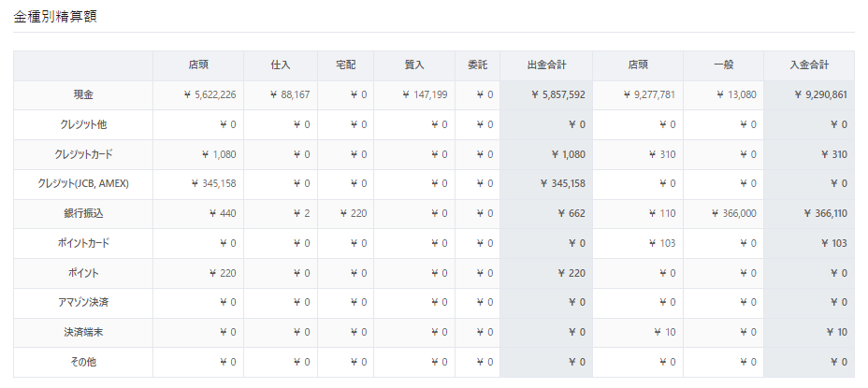Select the 仕入 column header
This screenshot has width=868, height=388.
[281, 65]
